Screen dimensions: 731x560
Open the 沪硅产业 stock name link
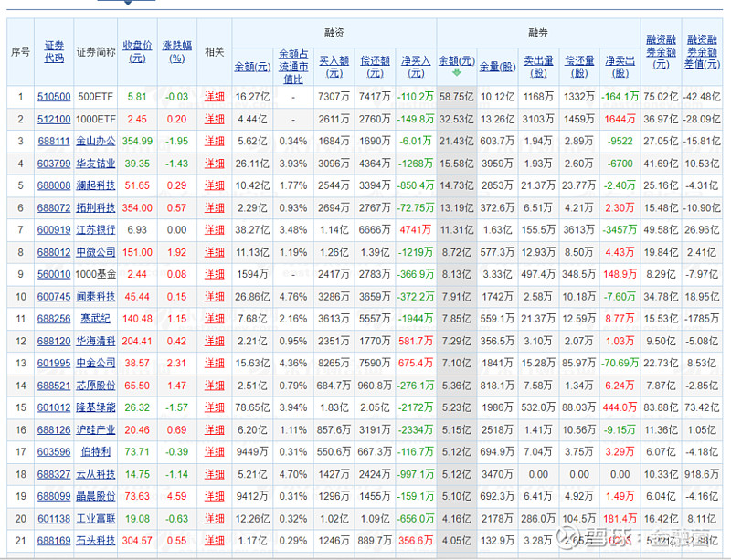(96, 430)
